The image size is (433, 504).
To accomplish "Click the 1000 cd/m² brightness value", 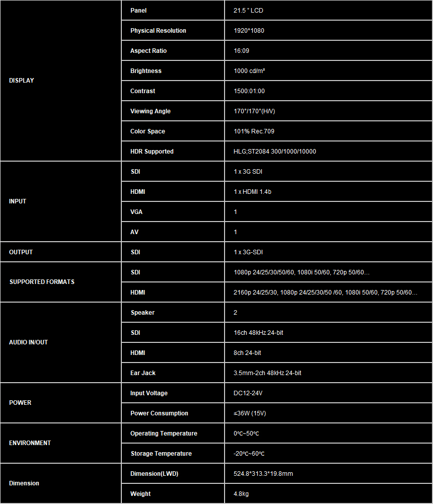I will click(249, 71).
